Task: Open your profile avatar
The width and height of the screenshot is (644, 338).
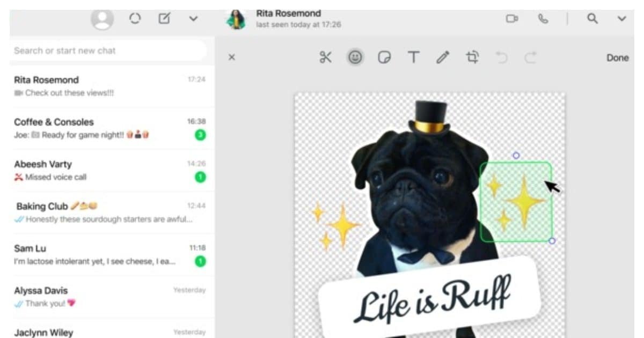Action: tap(102, 19)
